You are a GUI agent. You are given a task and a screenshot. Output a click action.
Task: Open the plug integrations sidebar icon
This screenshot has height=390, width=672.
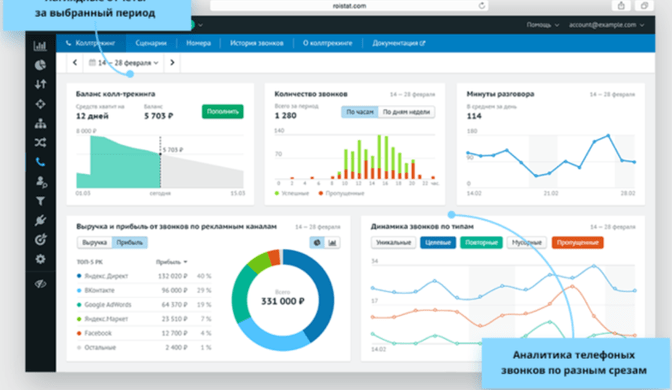pyautogui.click(x=40, y=220)
